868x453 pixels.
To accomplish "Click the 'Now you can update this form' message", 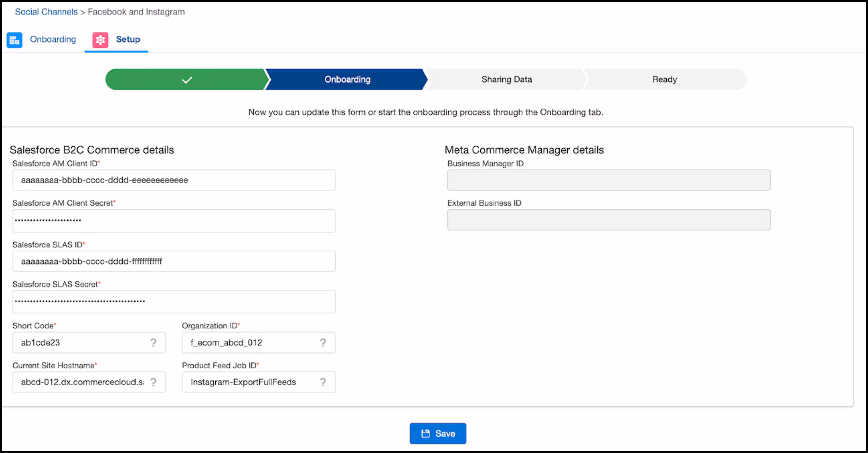I will tap(425, 112).
